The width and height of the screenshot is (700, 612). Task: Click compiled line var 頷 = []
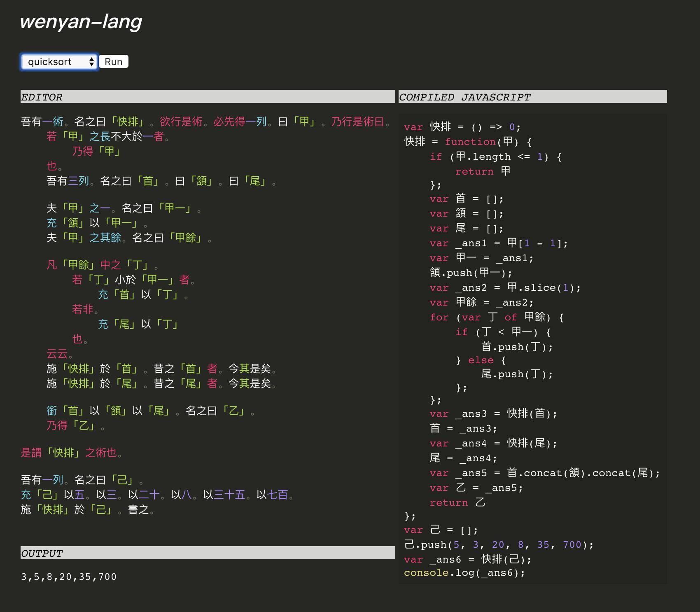coord(467,214)
